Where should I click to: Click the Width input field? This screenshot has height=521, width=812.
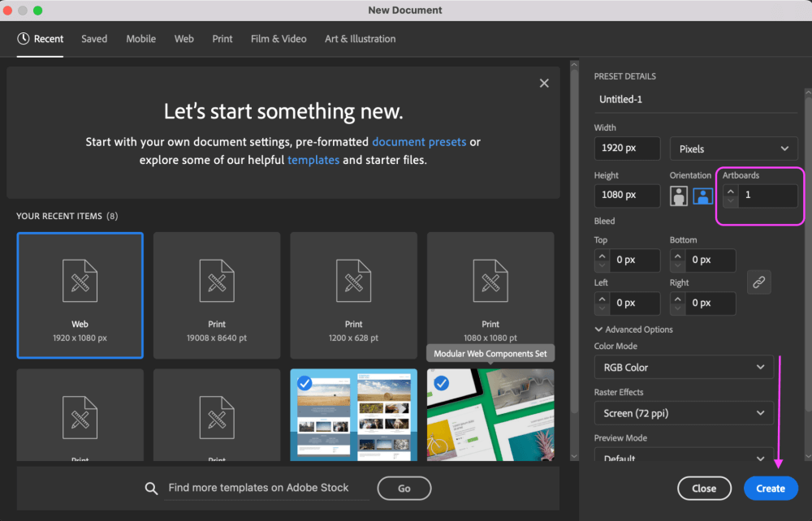[x=627, y=149]
